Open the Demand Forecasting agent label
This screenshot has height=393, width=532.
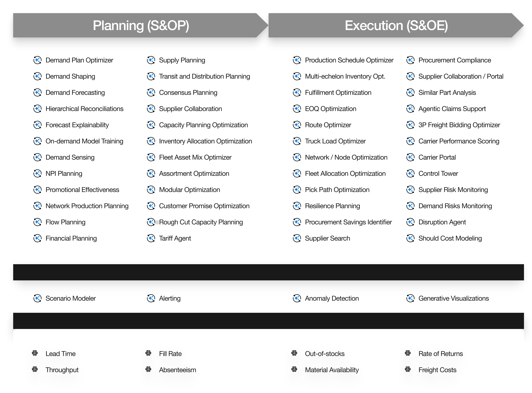coord(75,93)
